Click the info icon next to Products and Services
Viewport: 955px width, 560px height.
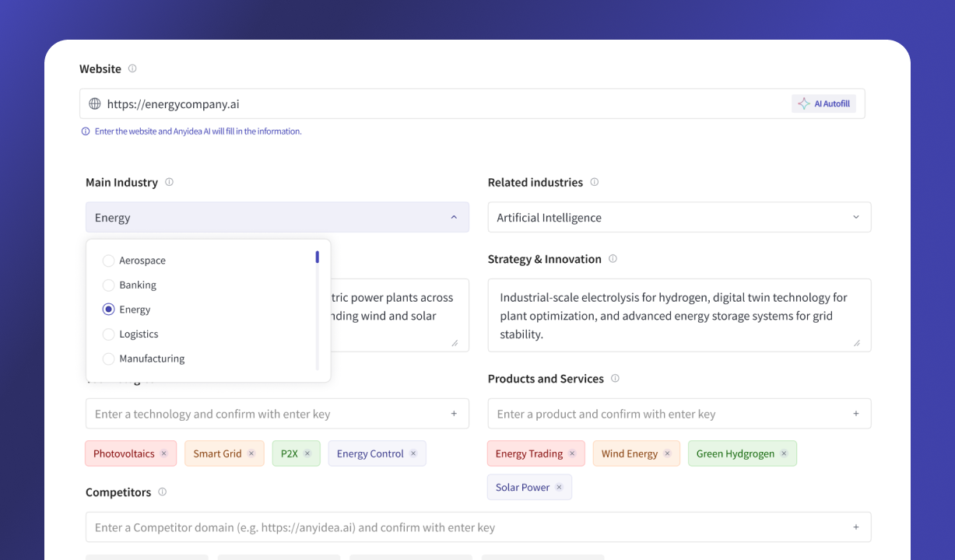pos(615,379)
